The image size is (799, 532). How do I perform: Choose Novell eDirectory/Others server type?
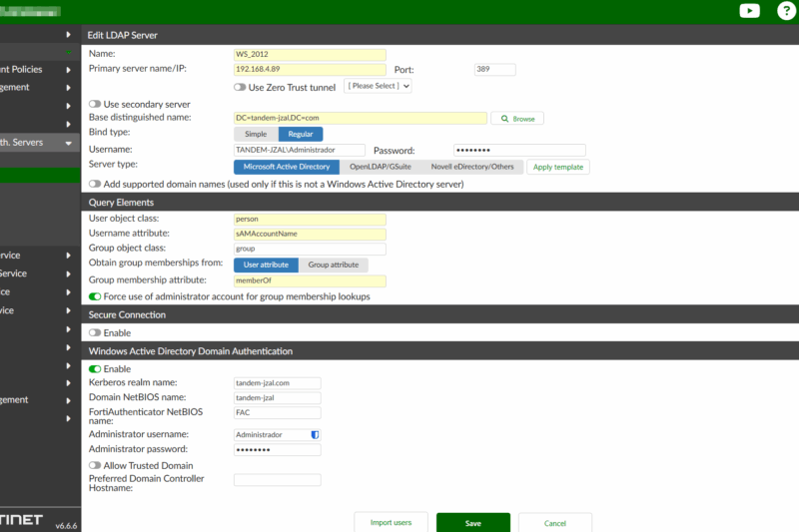(472, 167)
